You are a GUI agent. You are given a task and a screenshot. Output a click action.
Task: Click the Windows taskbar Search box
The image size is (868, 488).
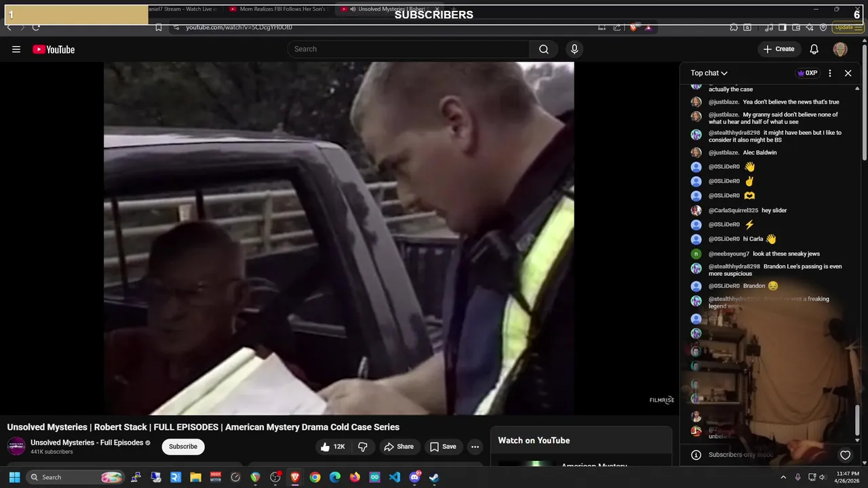tap(75, 477)
